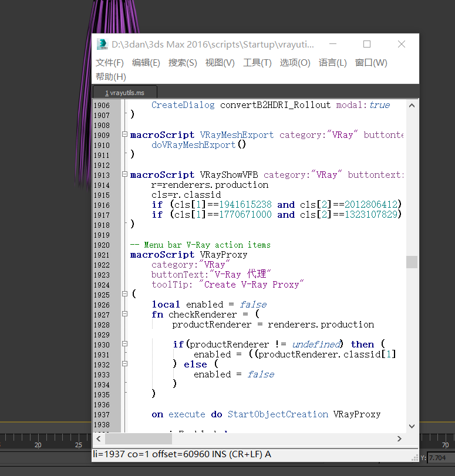
Task: Open the 窗口(W) menu
Action: 371,63
